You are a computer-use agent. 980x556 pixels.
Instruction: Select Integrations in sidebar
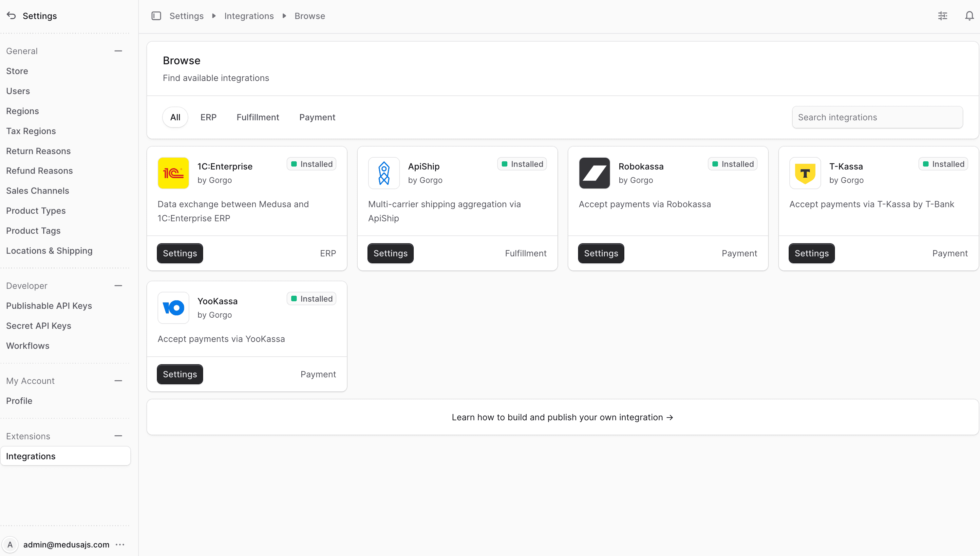[66, 456]
